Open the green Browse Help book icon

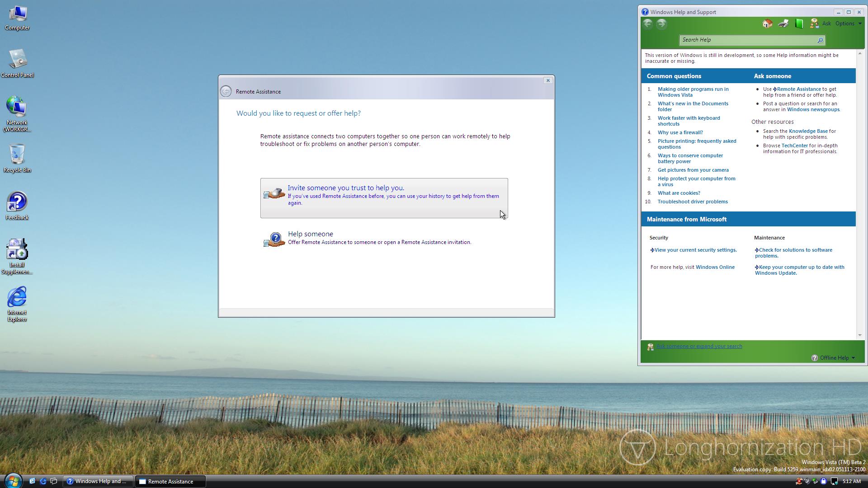[x=799, y=24]
